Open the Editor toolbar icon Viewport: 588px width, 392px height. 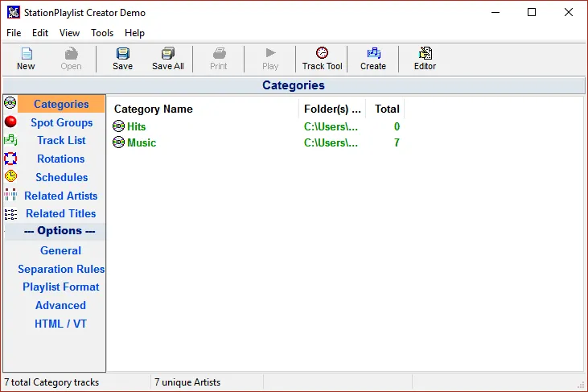click(425, 53)
